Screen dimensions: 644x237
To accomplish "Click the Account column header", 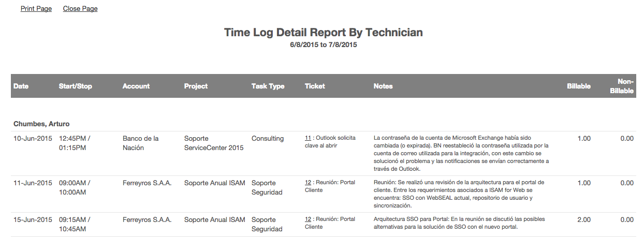I will [x=136, y=86].
